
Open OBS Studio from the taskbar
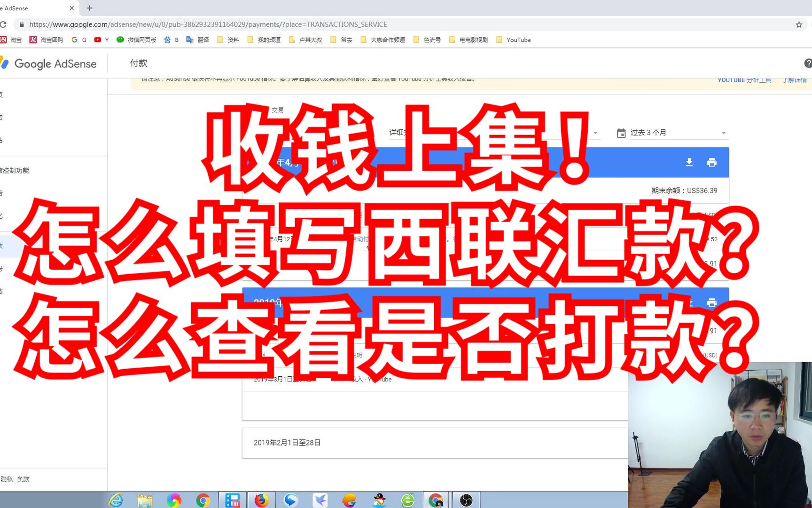(x=466, y=500)
